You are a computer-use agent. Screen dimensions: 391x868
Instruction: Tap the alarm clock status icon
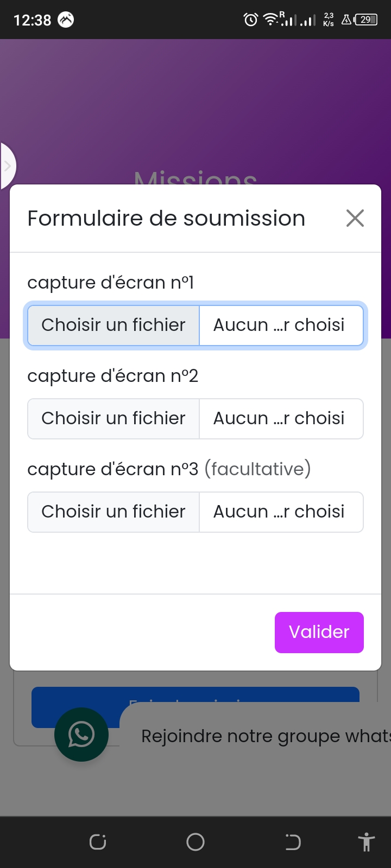tap(251, 20)
